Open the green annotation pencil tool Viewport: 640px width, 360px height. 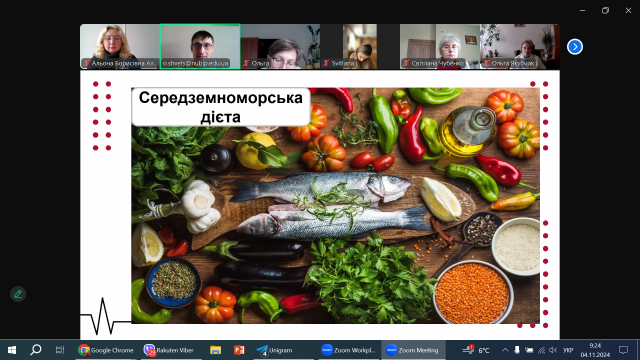point(18,294)
